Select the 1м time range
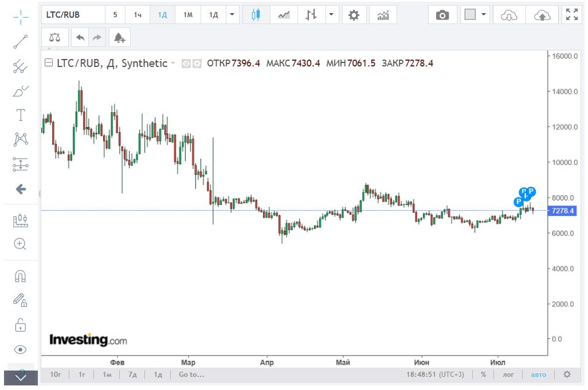The width and height of the screenshot is (588, 390). click(x=107, y=375)
